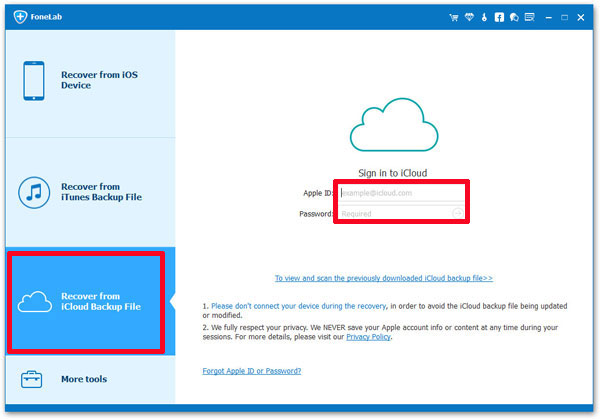Open the feedback menu icon in the title bar
The image size is (600, 419).
coord(530,17)
